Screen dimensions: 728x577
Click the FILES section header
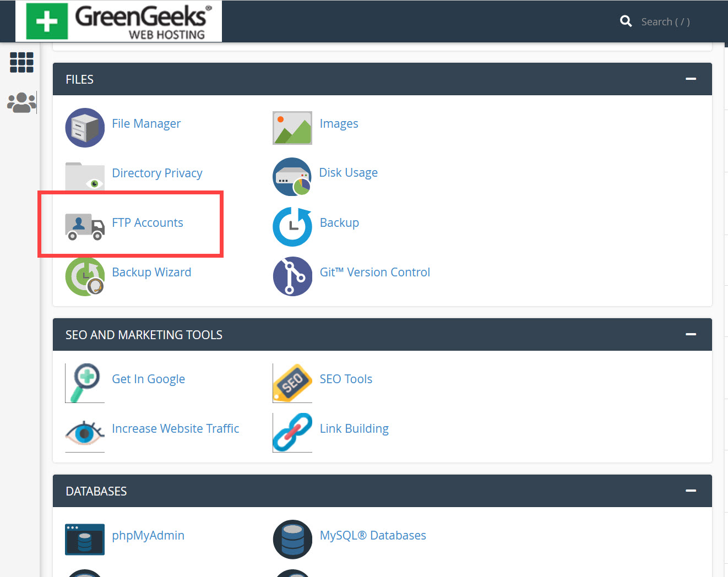[x=382, y=79]
